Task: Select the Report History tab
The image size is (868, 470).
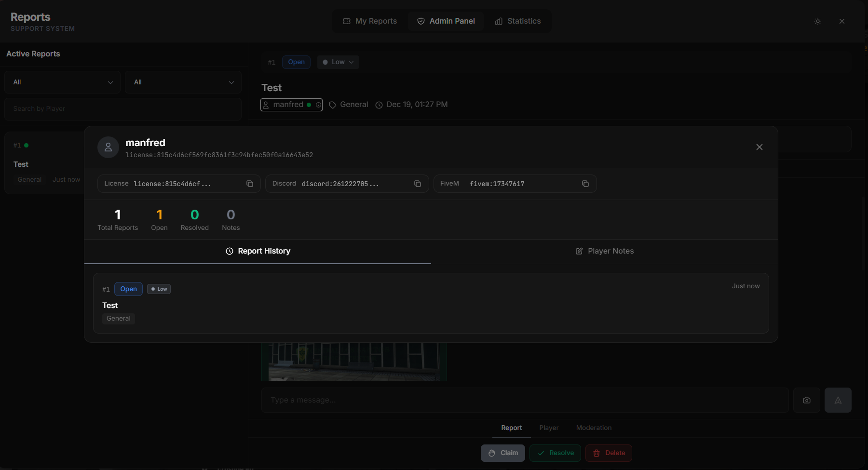Action: coord(258,251)
